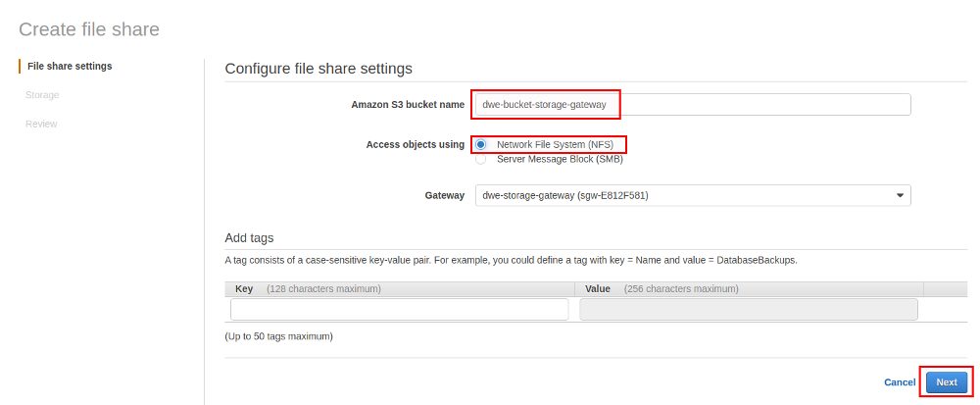
Task: Choose the Server Message Block (SMB) option
Action: (480, 160)
